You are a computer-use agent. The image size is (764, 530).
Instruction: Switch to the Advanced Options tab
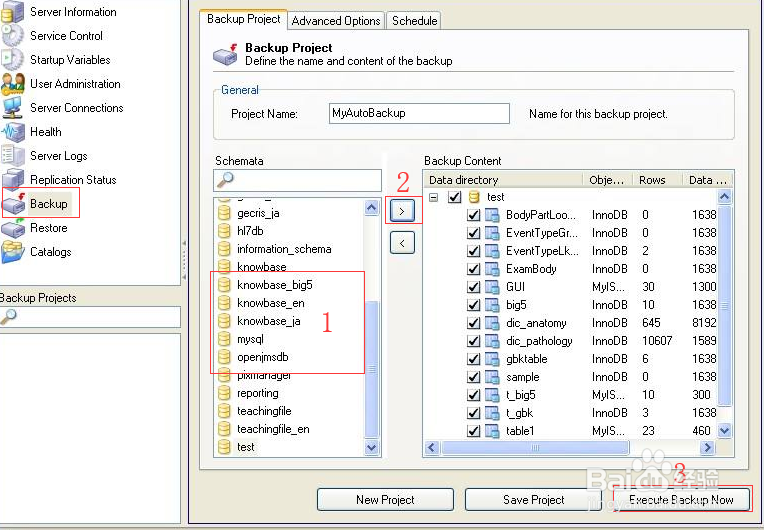tap(336, 21)
